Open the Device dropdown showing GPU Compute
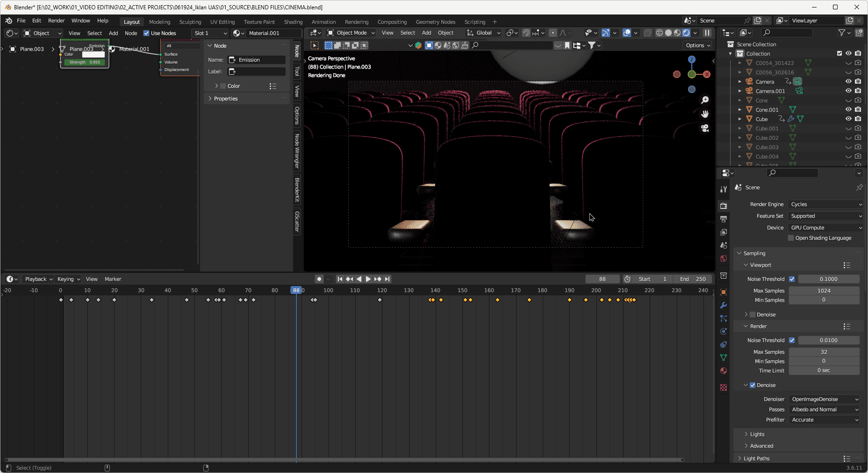Image resolution: width=868 pixels, height=473 pixels. (x=826, y=228)
